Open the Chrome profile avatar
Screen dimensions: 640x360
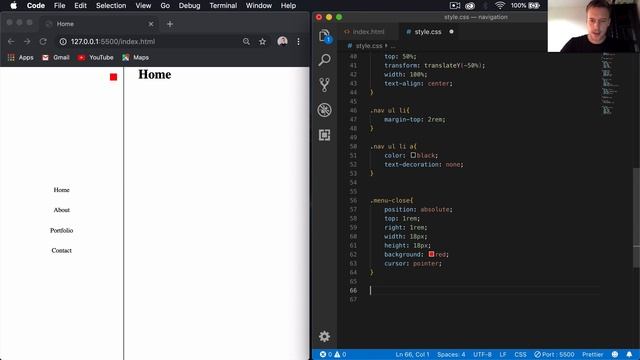point(282,42)
